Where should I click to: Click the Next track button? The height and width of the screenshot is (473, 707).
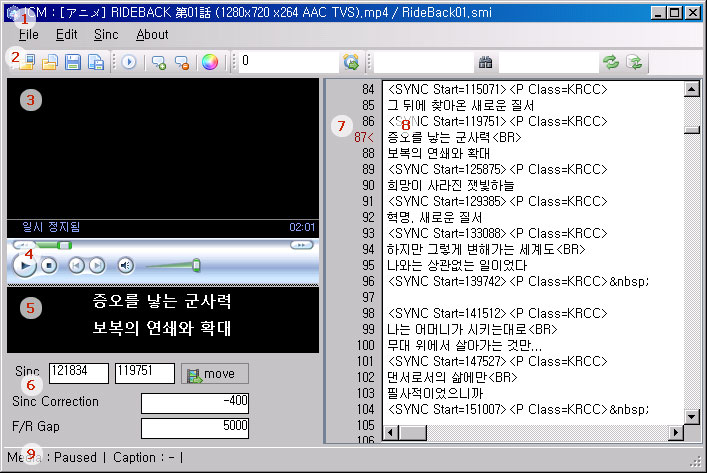[97, 266]
